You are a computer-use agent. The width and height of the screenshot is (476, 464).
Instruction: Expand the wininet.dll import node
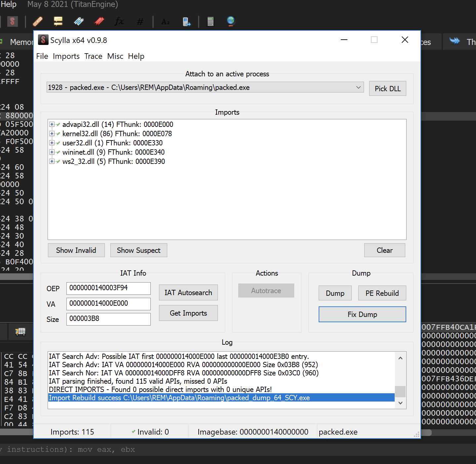pyautogui.click(x=52, y=152)
